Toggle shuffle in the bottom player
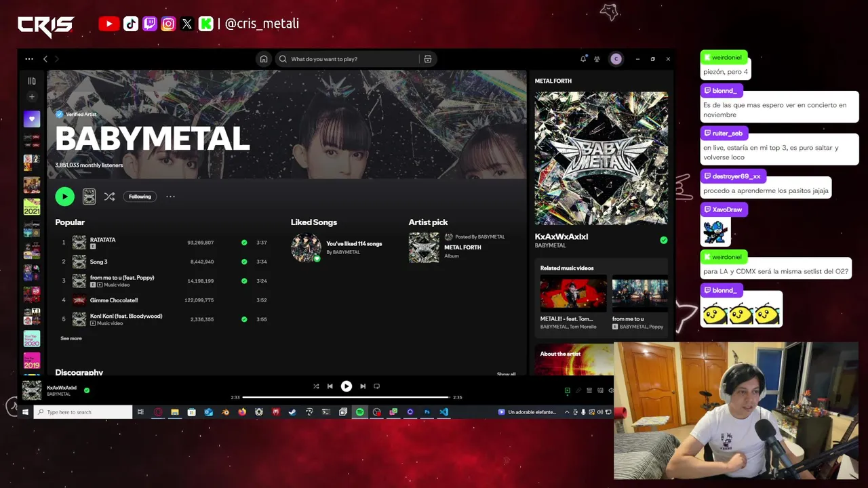868x488 pixels. click(x=316, y=386)
